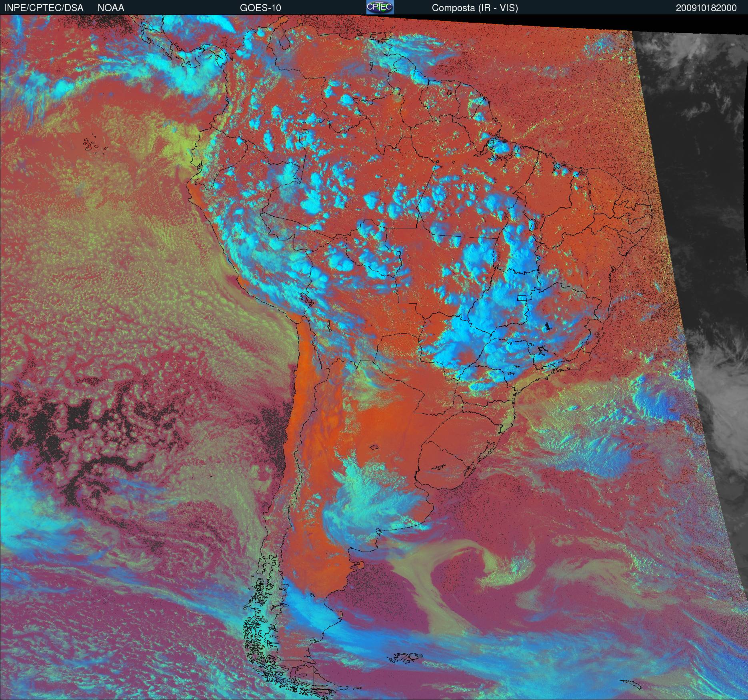Click the Composta (IR - VIS) title
Image resolution: width=748 pixels, height=700 pixels.
tap(475, 8)
